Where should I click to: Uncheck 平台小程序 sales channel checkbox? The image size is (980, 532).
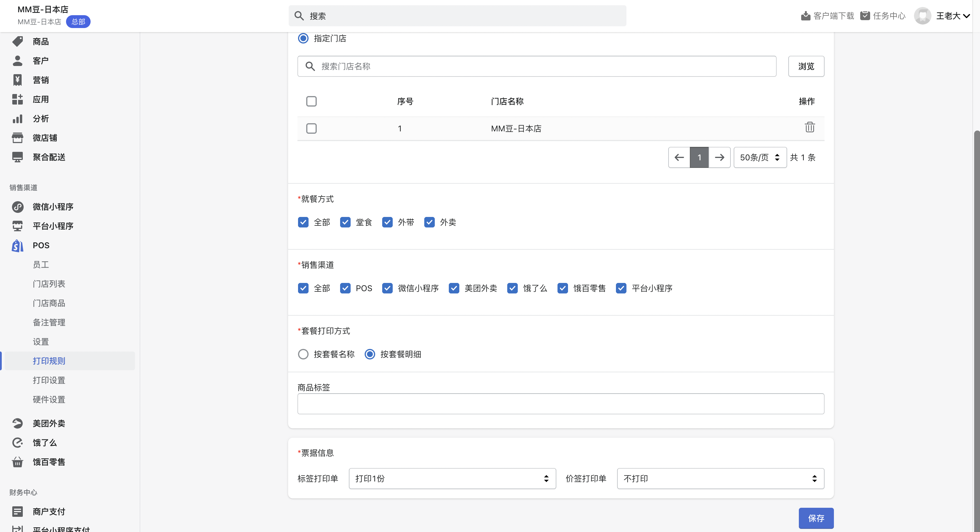tap(621, 288)
